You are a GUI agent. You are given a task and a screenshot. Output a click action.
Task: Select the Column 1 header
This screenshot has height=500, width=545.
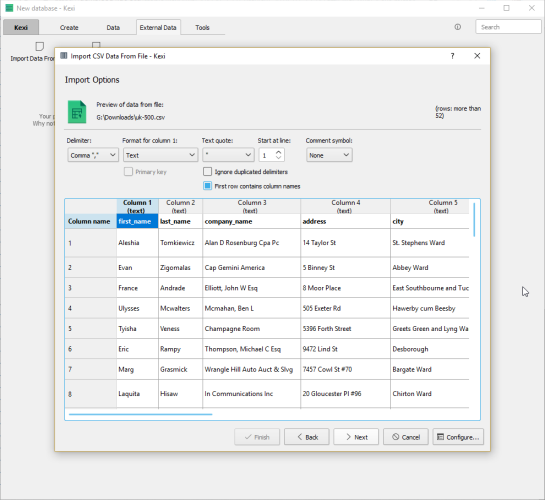137,206
